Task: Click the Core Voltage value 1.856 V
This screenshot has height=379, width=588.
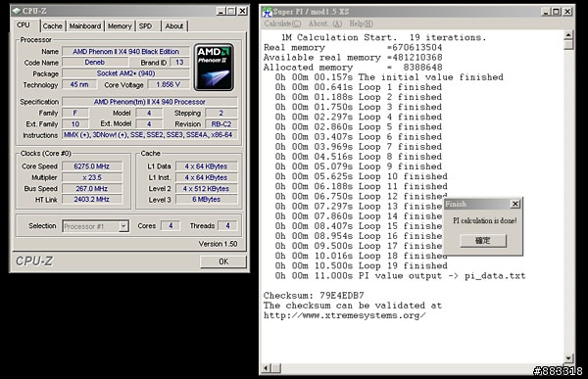Action: pos(169,84)
